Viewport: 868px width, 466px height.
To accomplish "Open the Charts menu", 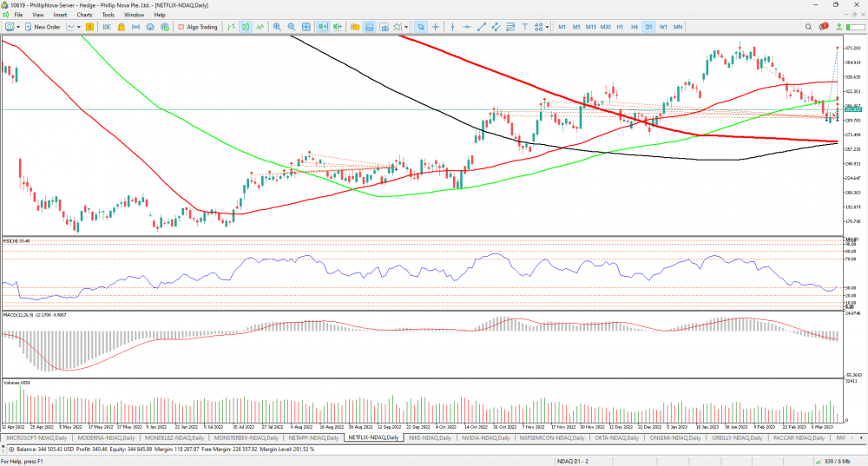I will [84, 15].
